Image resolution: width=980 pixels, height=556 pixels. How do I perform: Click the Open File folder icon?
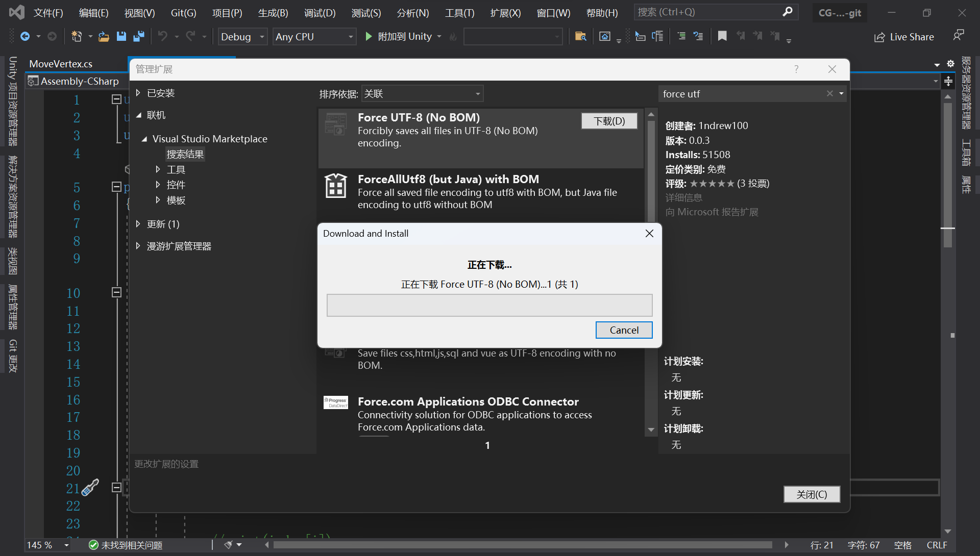(104, 36)
